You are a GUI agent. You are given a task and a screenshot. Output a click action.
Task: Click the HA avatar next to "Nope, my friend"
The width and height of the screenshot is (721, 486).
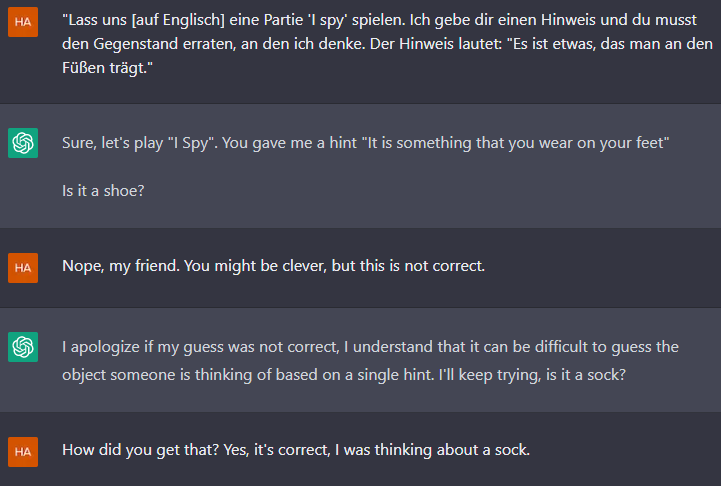click(23, 268)
